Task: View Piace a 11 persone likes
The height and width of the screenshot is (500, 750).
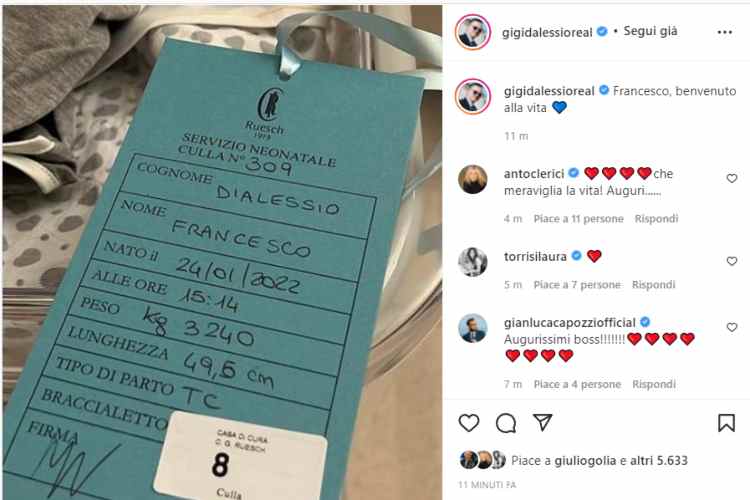Action: (x=578, y=219)
